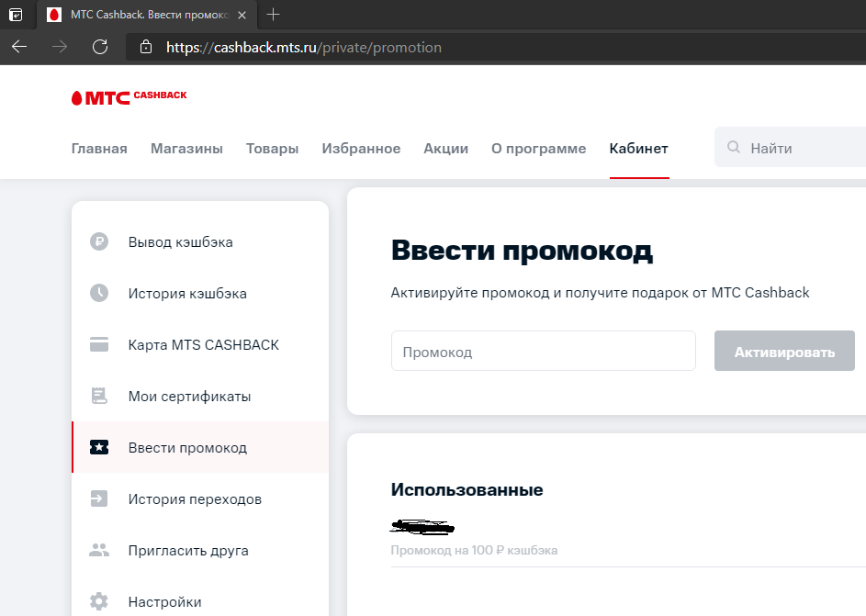The height and width of the screenshot is (616, 866).
Task: Reload the page with refresh icon
Action: (100, 47)
